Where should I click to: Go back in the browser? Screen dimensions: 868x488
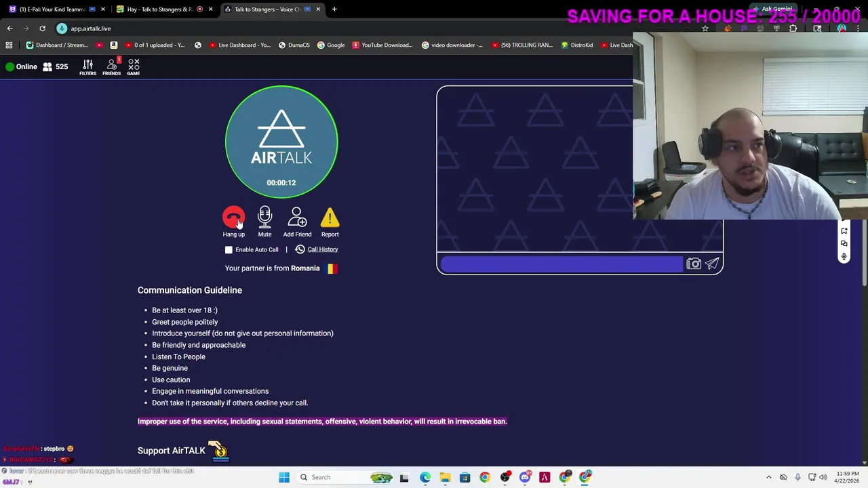pyautogui.click(x=10, y=28)
